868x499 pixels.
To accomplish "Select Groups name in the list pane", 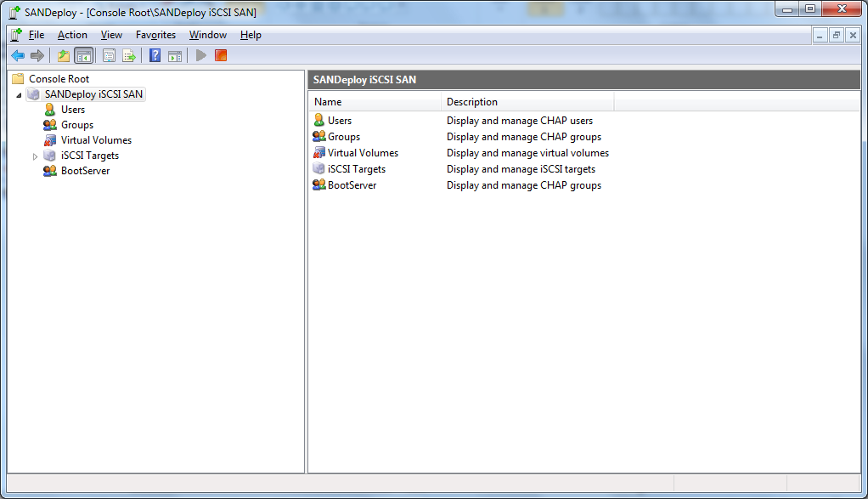I will pyautogui.click(x=344, y=136).
